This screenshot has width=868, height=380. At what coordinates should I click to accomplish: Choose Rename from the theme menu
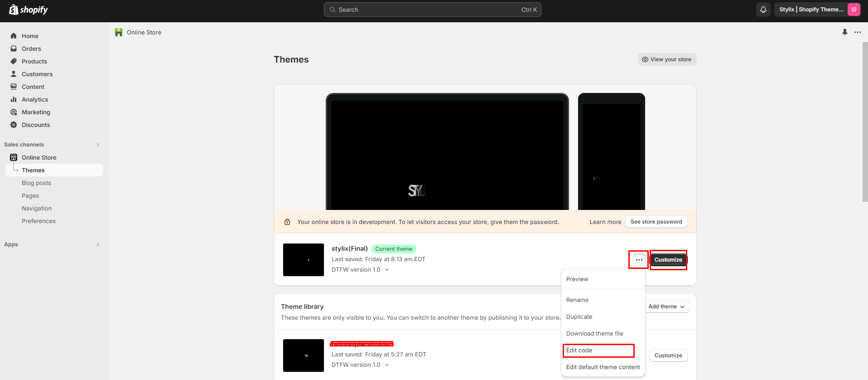pyautogui.click(x=603, y=300)
